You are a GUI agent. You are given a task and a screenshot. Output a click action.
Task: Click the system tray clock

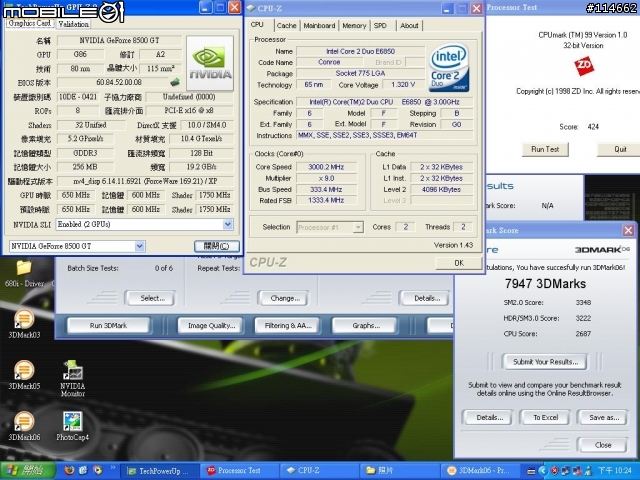617,471
